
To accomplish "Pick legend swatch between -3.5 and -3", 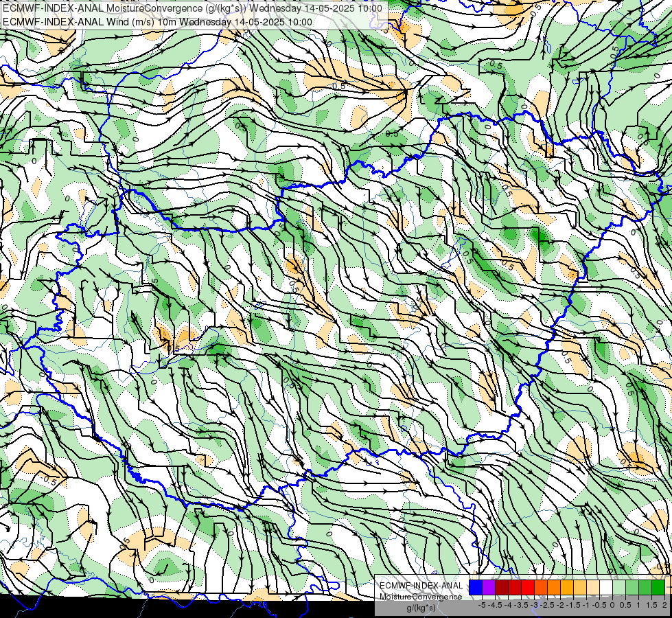I will (528, 587).
